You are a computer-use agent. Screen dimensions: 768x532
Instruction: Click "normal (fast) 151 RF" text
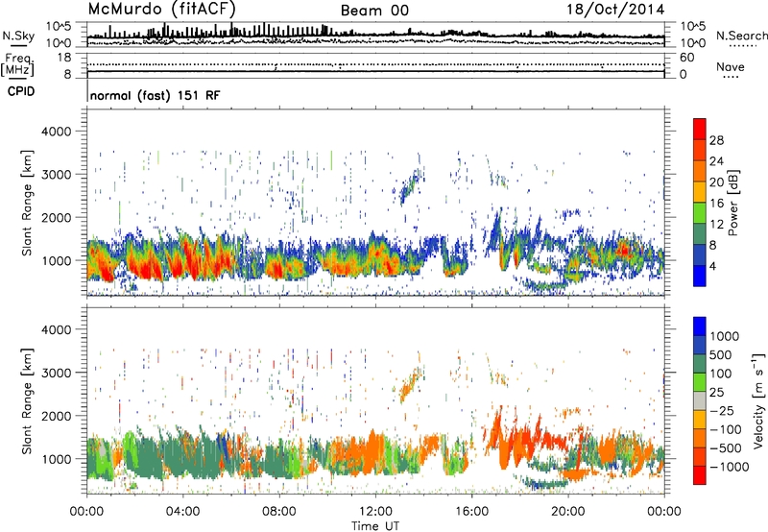pyautogui.click(x=156, y=95)
